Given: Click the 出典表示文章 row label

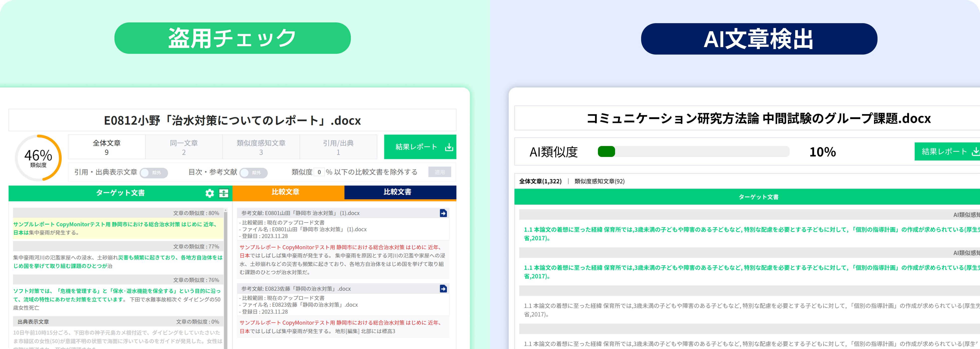Looking at the screenshot, I should 33,322.
